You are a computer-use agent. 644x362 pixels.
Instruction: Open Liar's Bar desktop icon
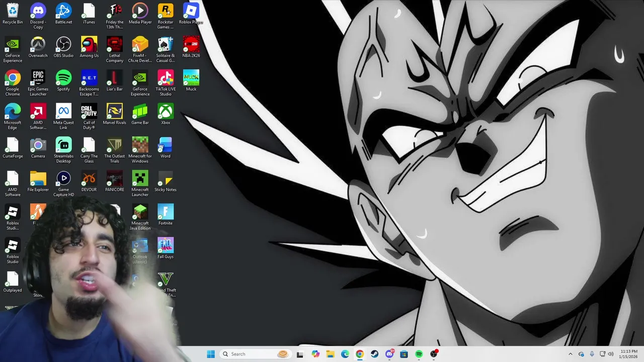115,81
